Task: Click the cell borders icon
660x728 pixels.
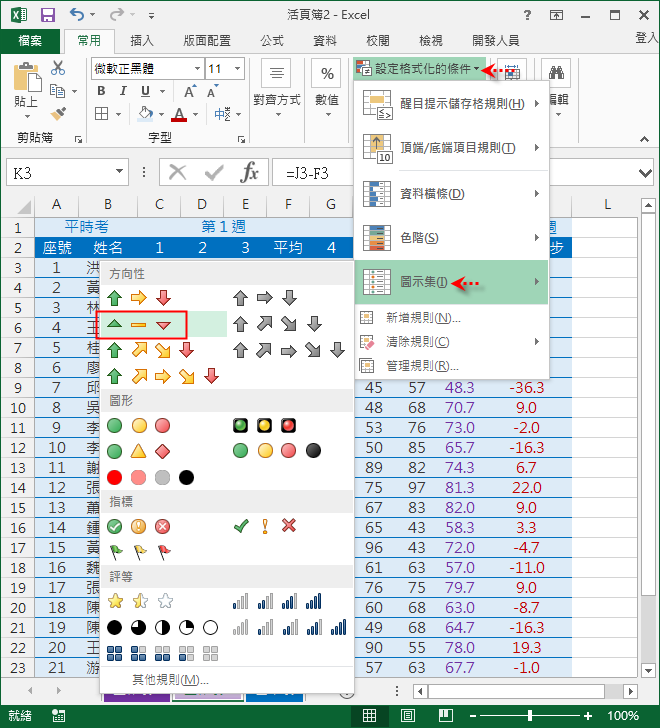Action: [x=102, y=114]
